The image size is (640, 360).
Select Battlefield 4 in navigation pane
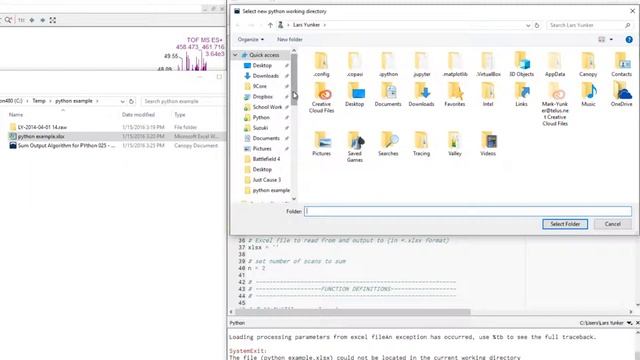tap(266, 159)
